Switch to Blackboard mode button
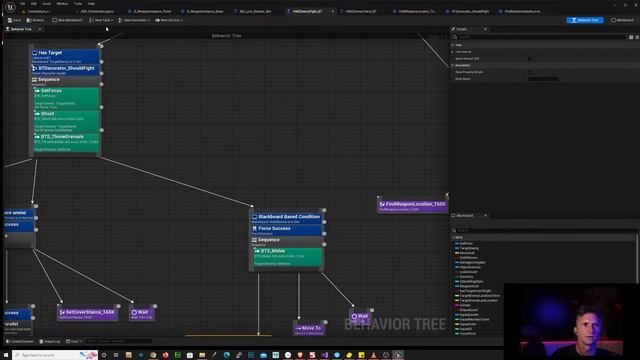Viewport: 640px width, 360px height. [622, 20]
